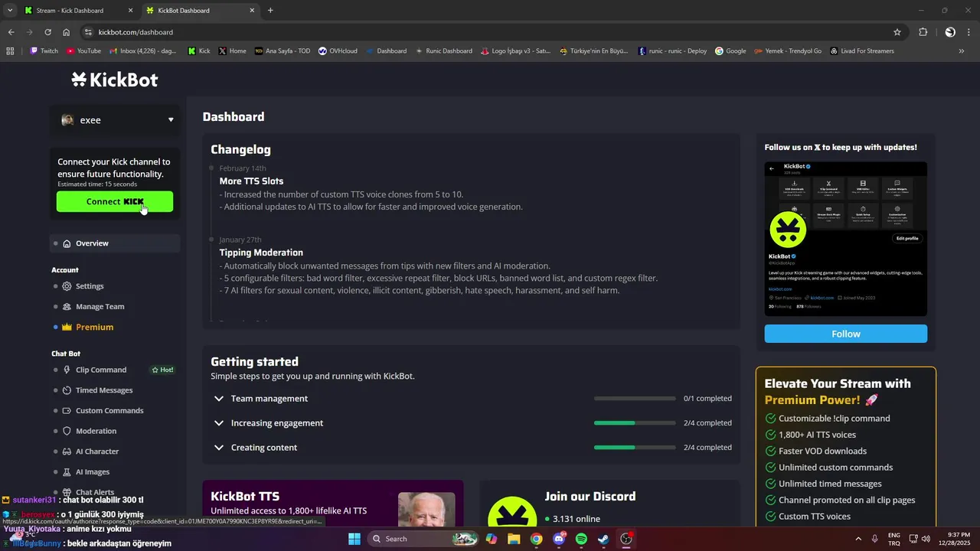
Task: Open Steam from the taskbar
Action: [603, 539]
